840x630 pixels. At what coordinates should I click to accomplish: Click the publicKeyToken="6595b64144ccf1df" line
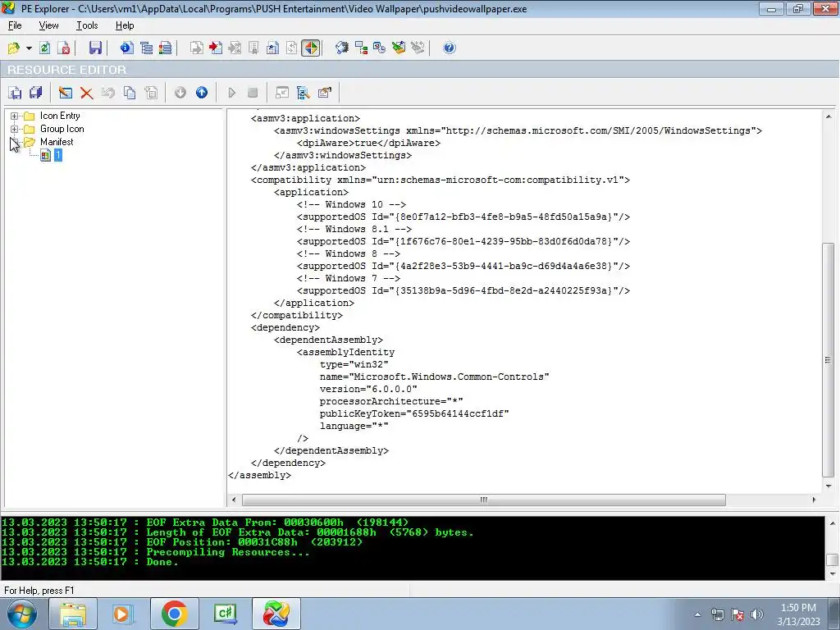click(414, 413)
